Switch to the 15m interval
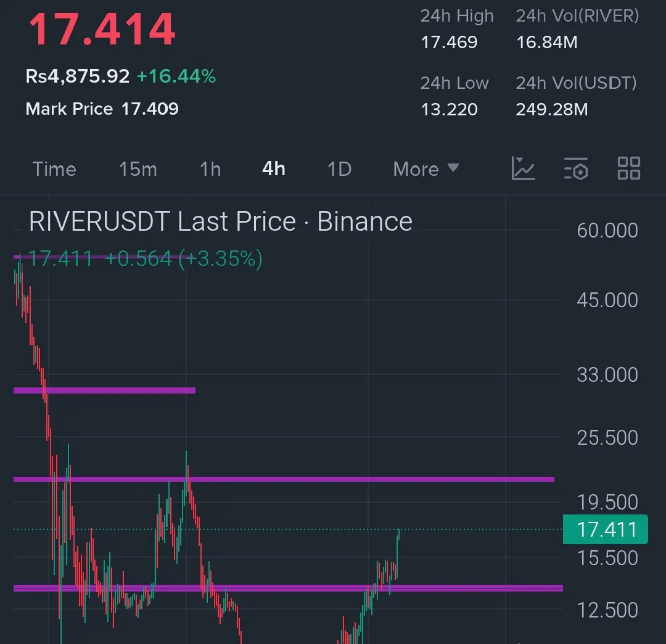The image size is (666, 644). coord(138,169)
